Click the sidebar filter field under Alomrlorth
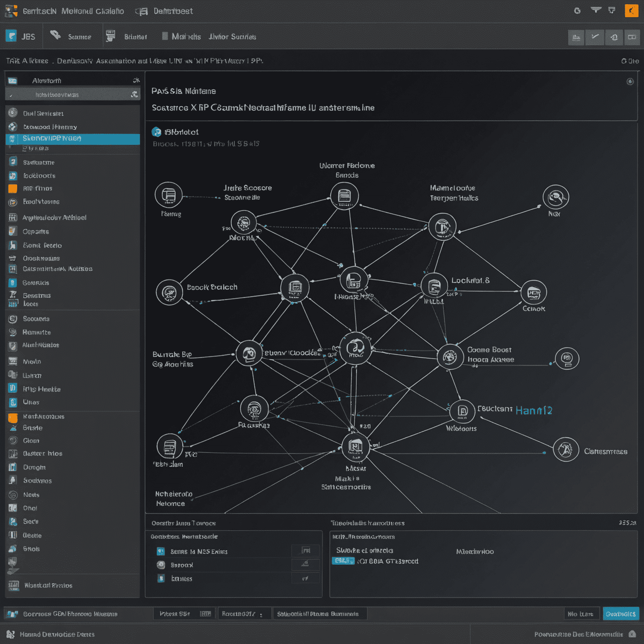Image resolution: width=644 pixels, height=644 pixels. [x=72, y=94]
